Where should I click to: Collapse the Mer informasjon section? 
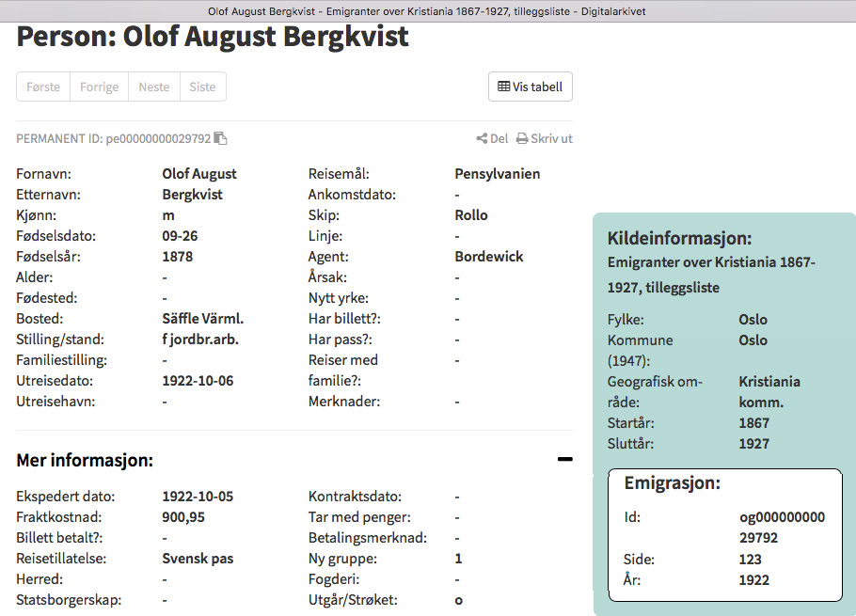tap(564, 459)
